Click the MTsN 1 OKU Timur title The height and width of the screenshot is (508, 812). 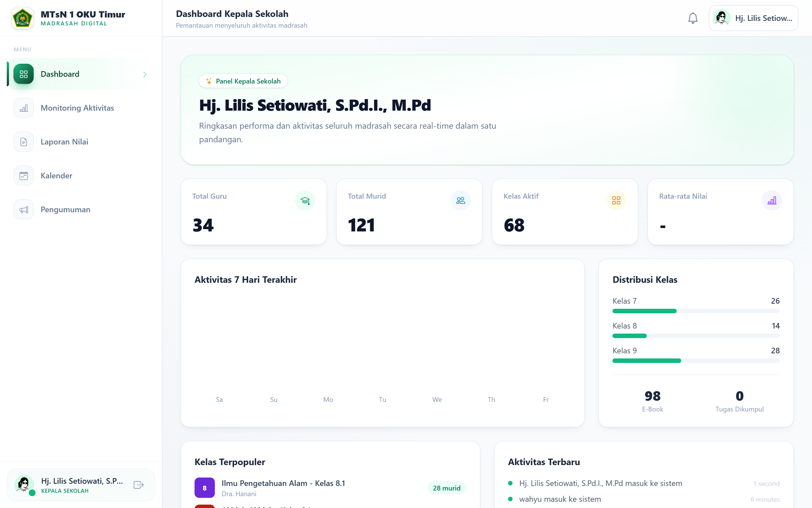pyautogui.click(x=83, y=14)
